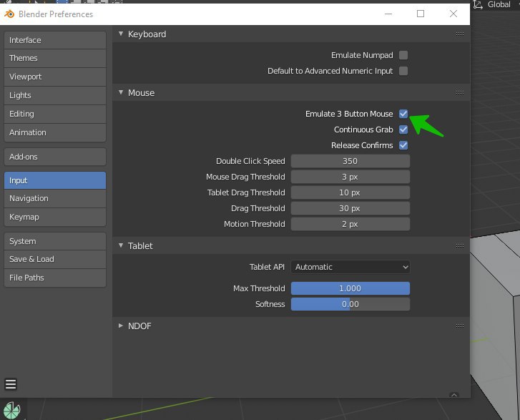
Task: Click the green pie-chart icon below the preferences window
Action: [x=12, y=411]
